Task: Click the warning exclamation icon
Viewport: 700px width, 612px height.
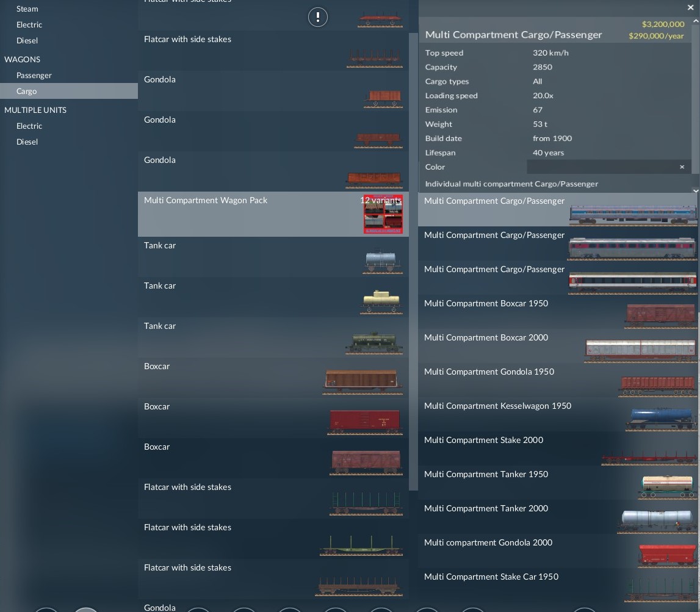Action: 318,18
